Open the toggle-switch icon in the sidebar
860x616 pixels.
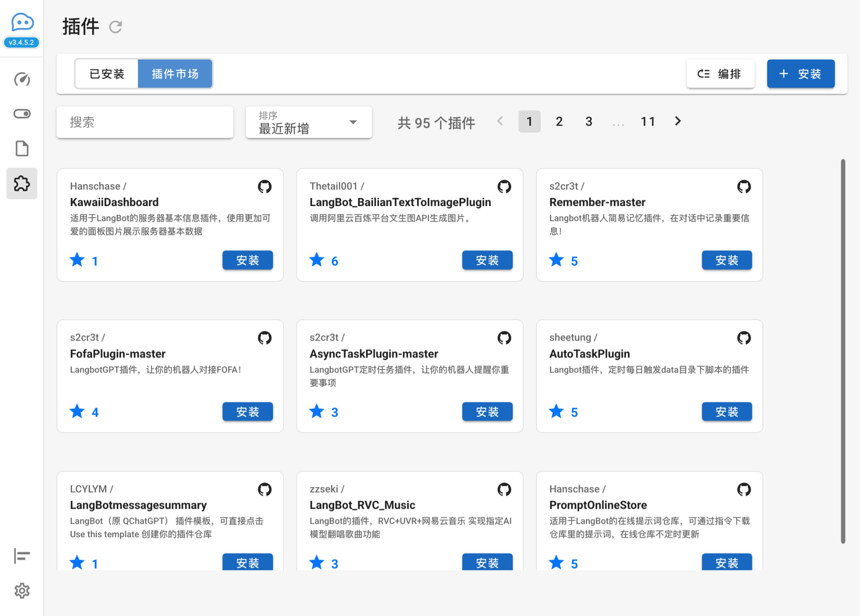coord(22,114)
